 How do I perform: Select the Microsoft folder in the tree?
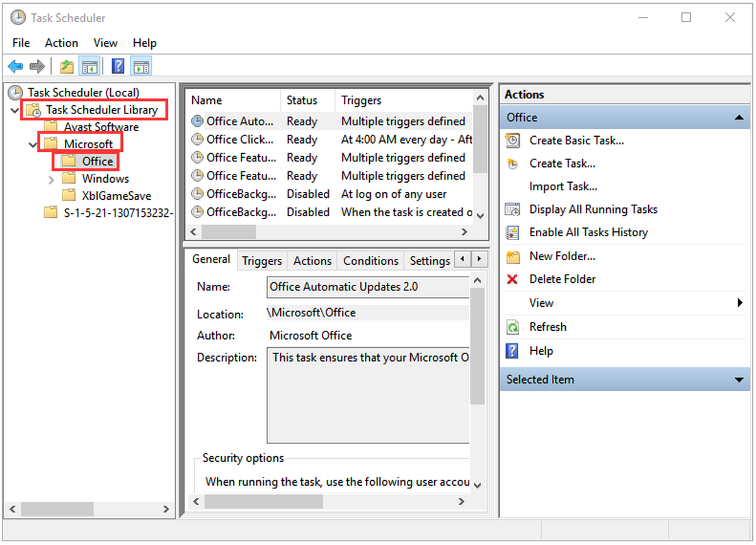(88, 144)
